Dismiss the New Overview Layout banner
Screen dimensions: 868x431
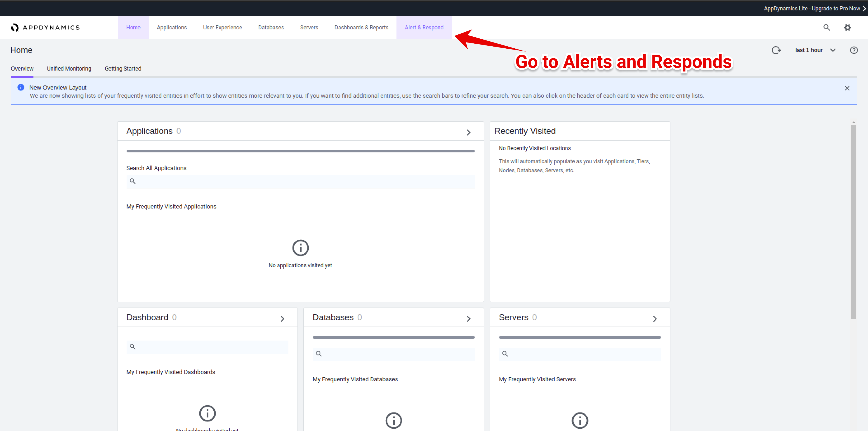point(847,88)
